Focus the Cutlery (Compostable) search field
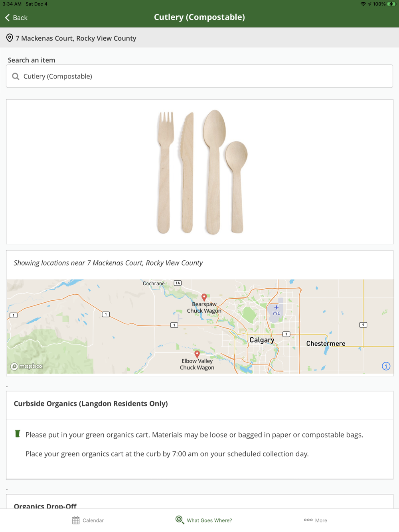399x532 pixels. (x=199, y=76)
